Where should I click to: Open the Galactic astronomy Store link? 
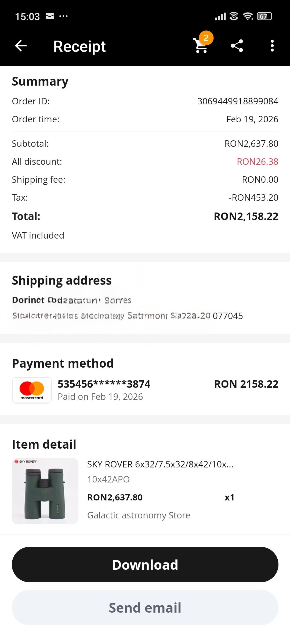139,515
